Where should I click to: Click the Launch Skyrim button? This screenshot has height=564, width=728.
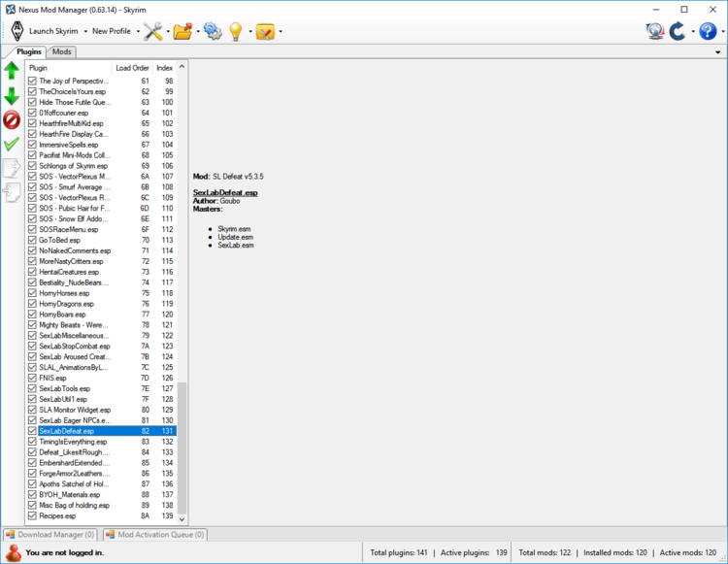tap(53, 31)
